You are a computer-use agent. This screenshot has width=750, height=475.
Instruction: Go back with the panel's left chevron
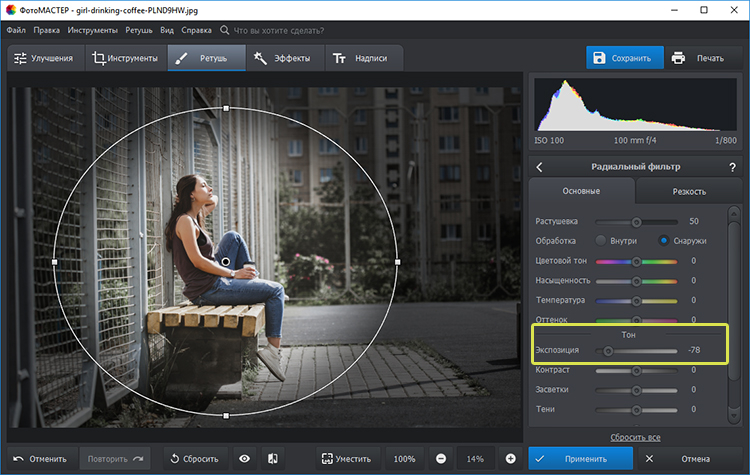[x=540, y=167]
